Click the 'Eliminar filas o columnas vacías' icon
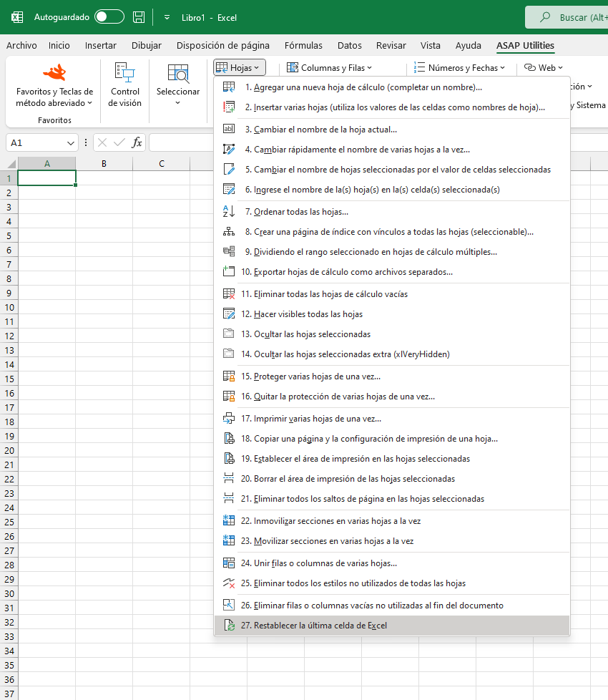The width and height of the screenshot is (608, 700). [229, 605]
